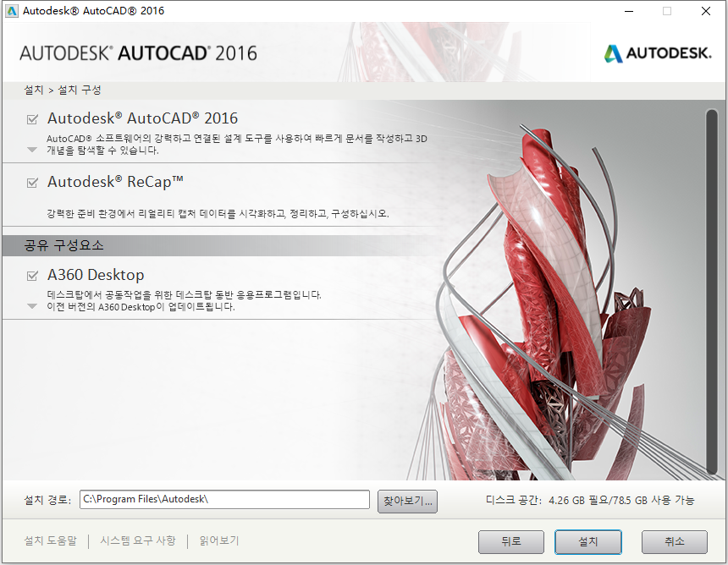
Task: Click the vertical scrollbar of component list
Action: tap(711, 291)
